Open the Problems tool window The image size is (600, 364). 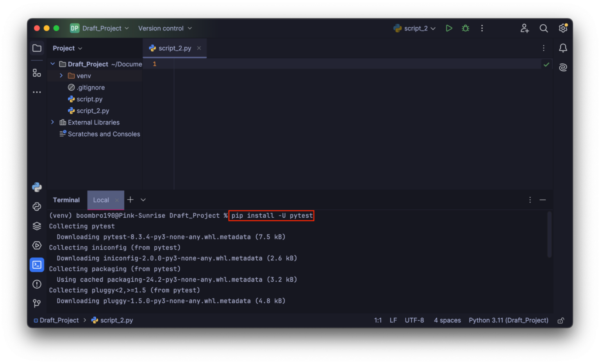(x=37, y=284)
